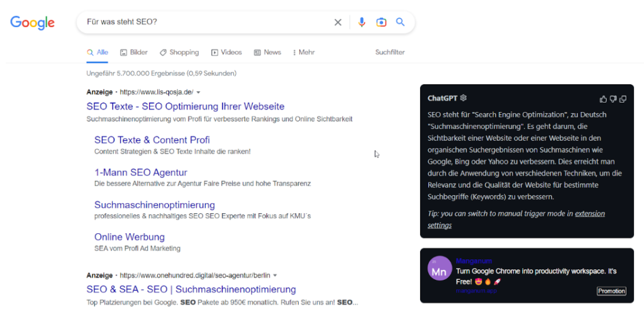Select the Alle tab
644x317 pixels.
[x=97, y=53]
